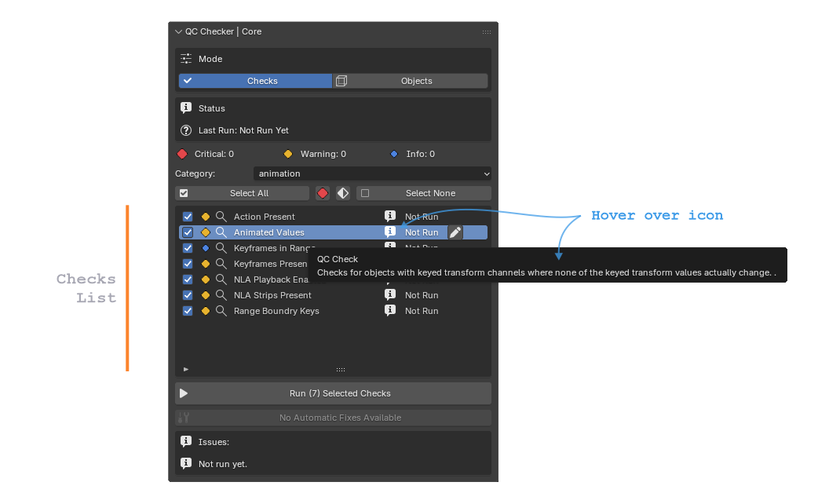Click the magnifier beside NLA Strips Present
Screen dimensions: 829x504
coord(221,295)
